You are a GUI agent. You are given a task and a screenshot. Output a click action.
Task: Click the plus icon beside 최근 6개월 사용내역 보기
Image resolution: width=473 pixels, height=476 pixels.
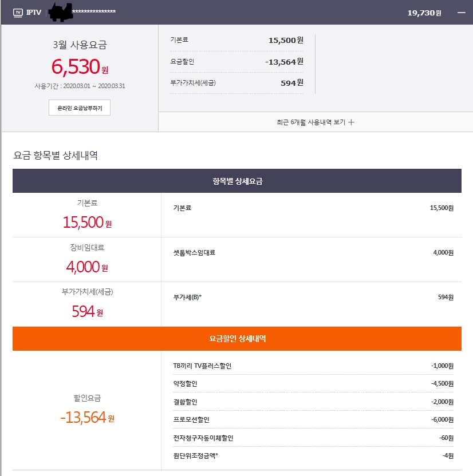coord(352,122)
